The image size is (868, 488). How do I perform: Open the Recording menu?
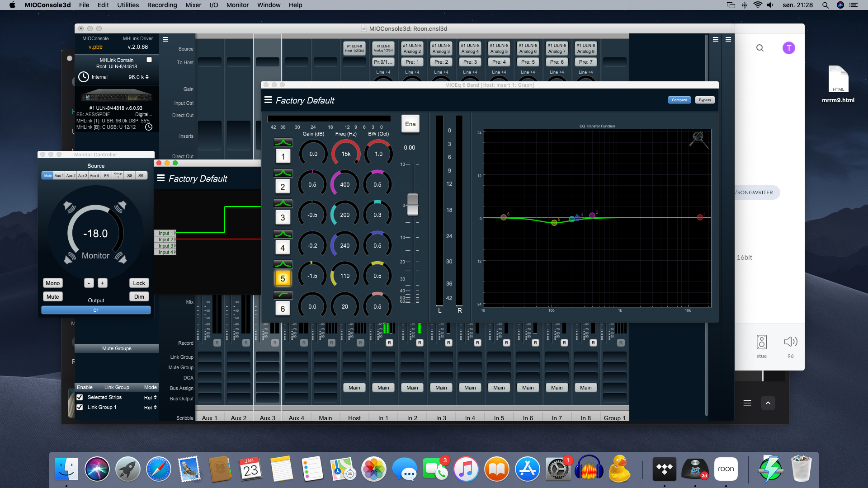(x=162, y=5)
